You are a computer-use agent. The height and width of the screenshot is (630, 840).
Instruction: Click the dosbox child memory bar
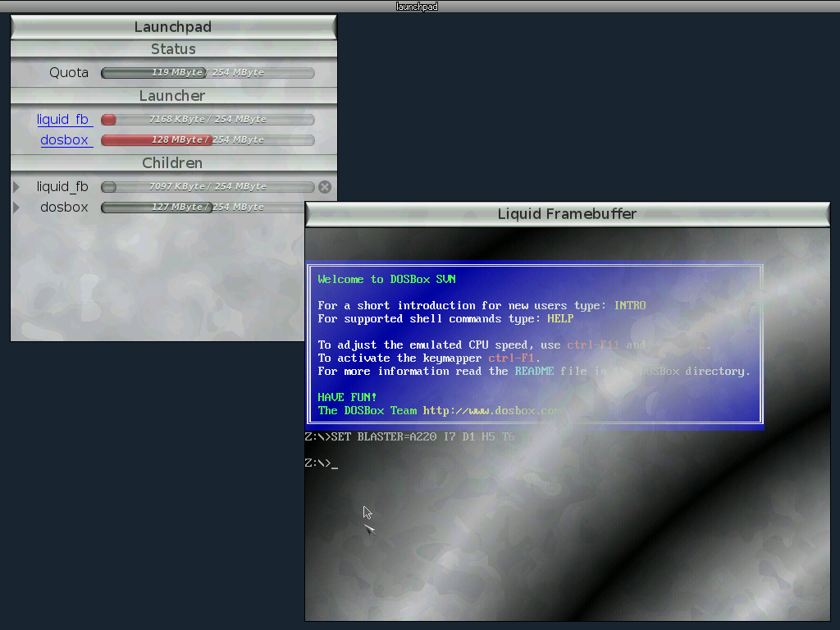(x=203, y=208)
